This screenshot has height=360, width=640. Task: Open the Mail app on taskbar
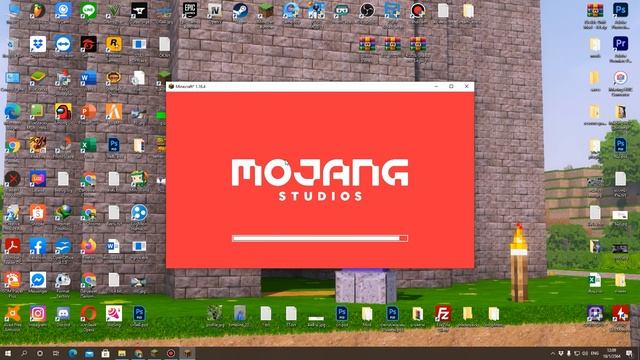[89, 353]
